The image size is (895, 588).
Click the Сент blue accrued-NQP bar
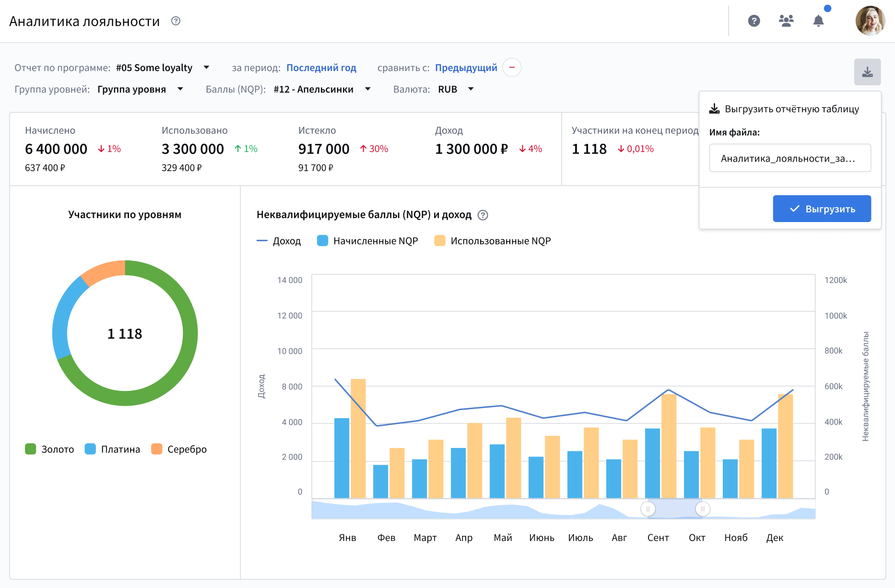(x=653, y=463)
